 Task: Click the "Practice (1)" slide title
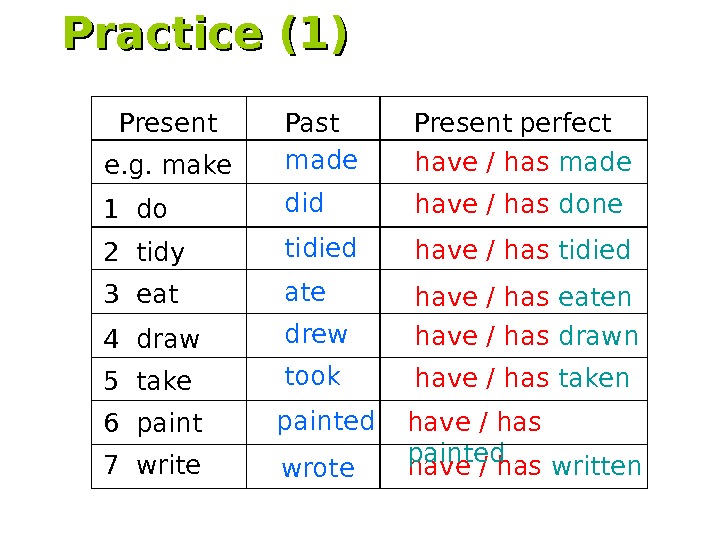(x=206, y=34)
